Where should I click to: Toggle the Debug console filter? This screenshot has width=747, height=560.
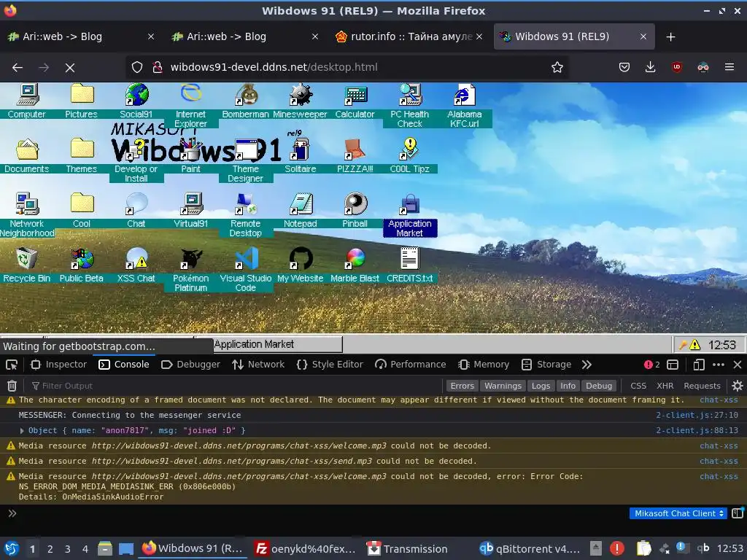coord(599,386)
